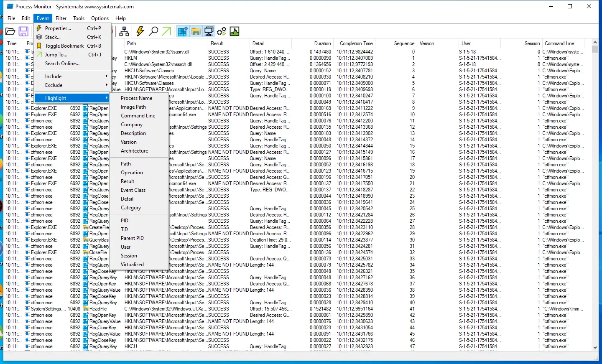This screenshot has height=364, width=602.
Task: Open the Filter menu
Action: (x=61, y=18)
